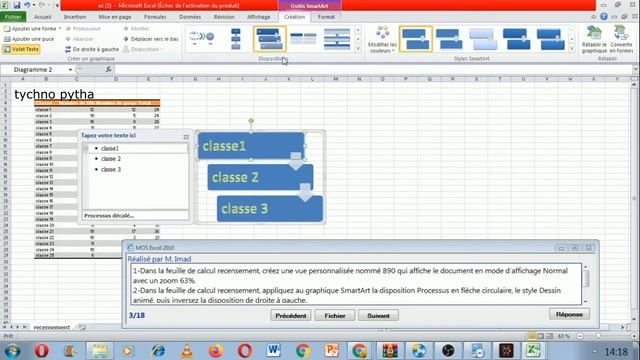This screenshot has width=640, height=360.
Task: Click Ajouter une puce
Action: 29,39
